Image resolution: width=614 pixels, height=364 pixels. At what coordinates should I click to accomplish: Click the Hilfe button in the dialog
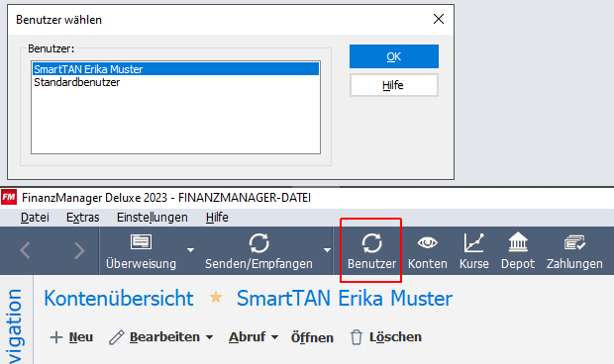[394, 85]
